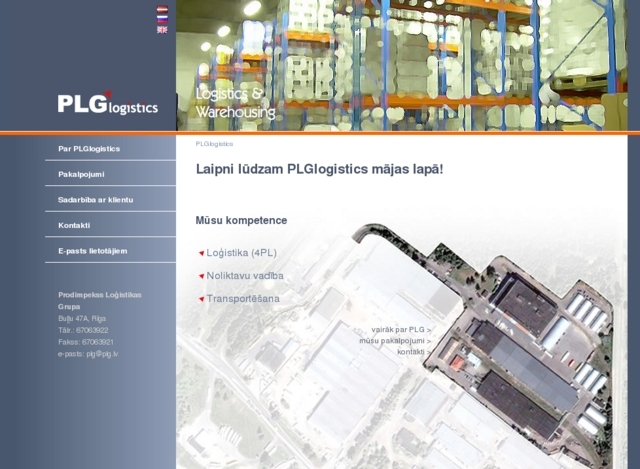Click the PLGlogistics breadcrumb link
This screenshot has width=640, height=469.
click(214, 144)
